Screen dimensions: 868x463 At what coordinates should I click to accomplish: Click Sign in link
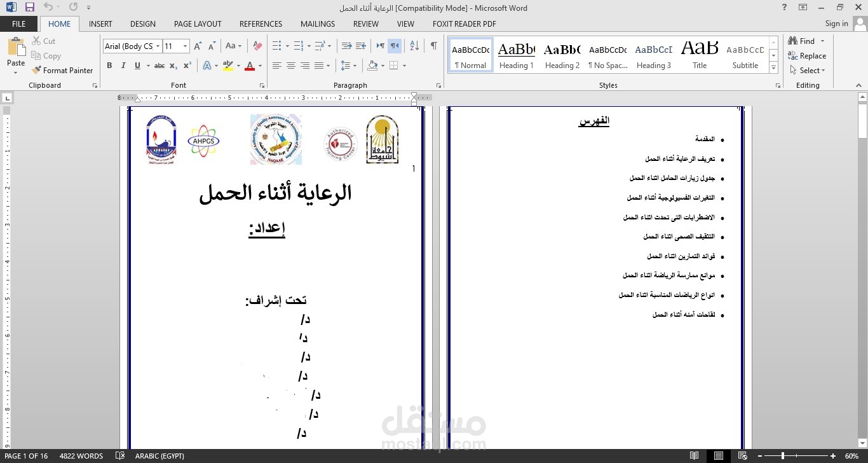(836, 24)
